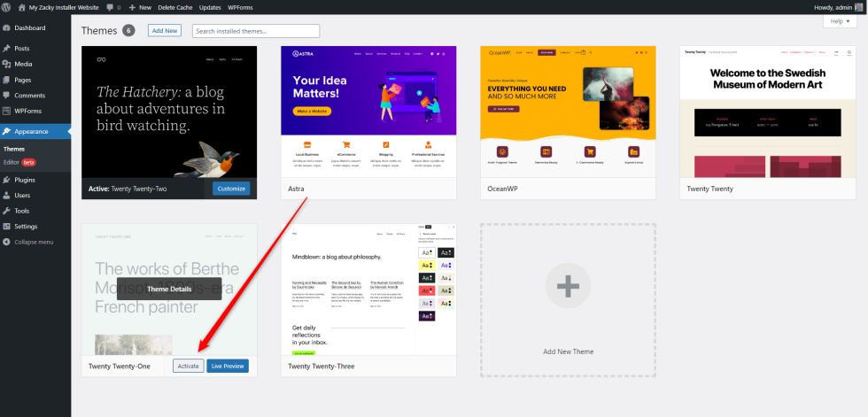Image resolution: width=868 pixels, height=417 pixels.
Task: Open Posts via the pin icon
Action: pyautogui.click(x=7, y=49)
